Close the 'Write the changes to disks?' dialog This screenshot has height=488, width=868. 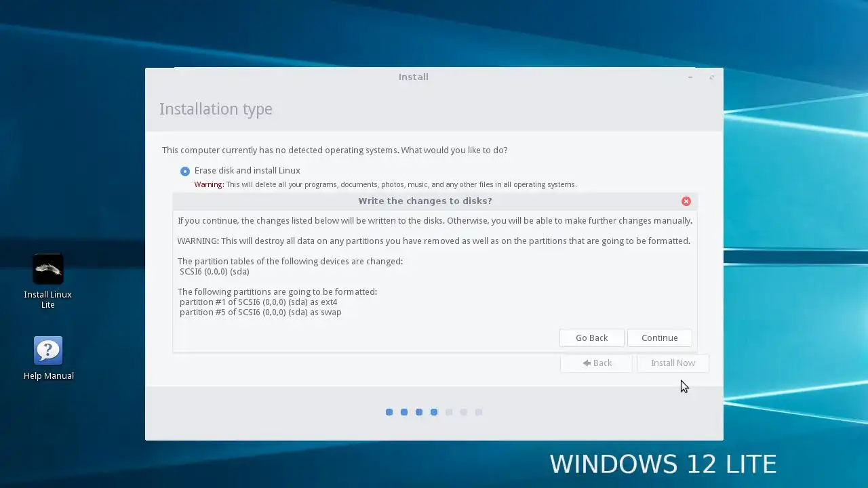pyautogui.click(x=686, y=201)
